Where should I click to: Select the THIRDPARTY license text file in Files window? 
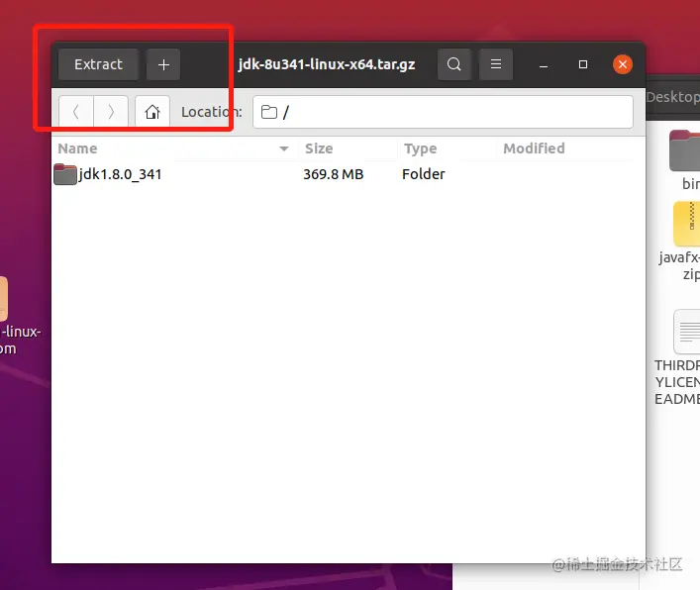click(x=677, y=357)
